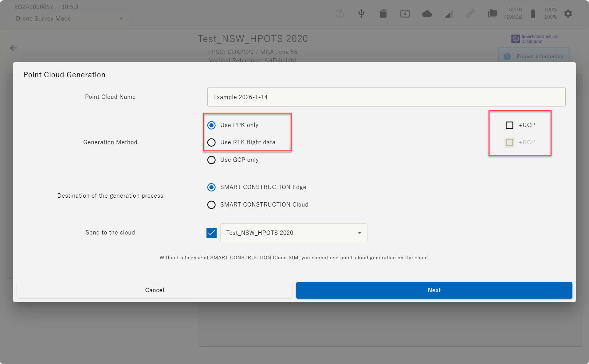Screen dimensions: 589x364
Task: Click the device serial ED2A2000057
Action: pos(34,7)
